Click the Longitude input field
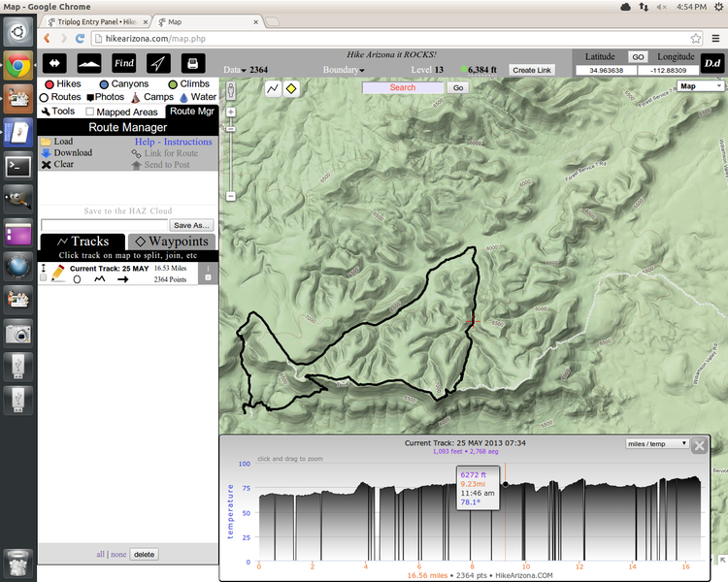Screen dimensions: 728x582 [x=668, y=70]
